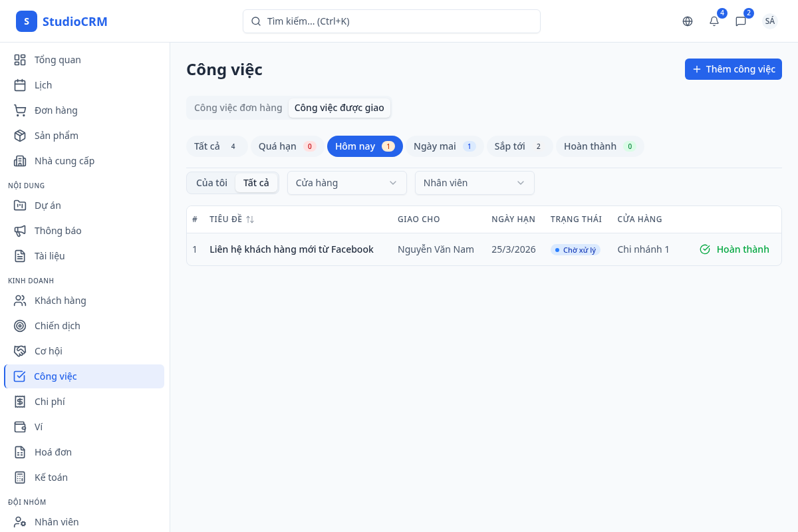Click the globe language icon

point(688,21)
